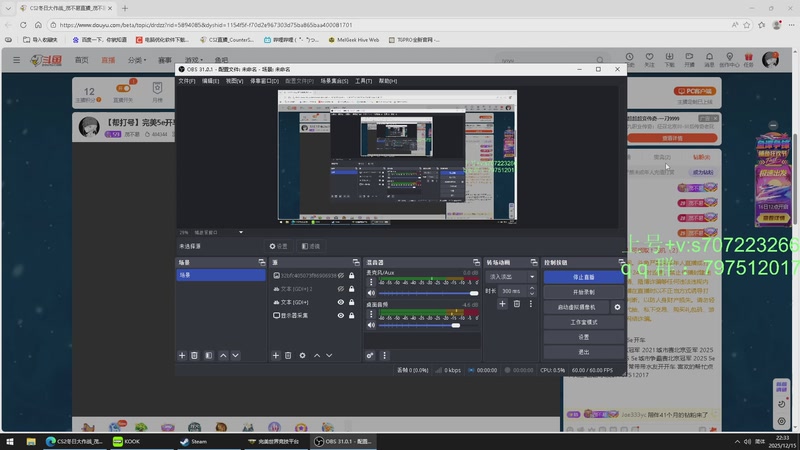This screenshot has height=450, width=800.
Task: Add a new scene transition
Action: [x=503, y=304]
